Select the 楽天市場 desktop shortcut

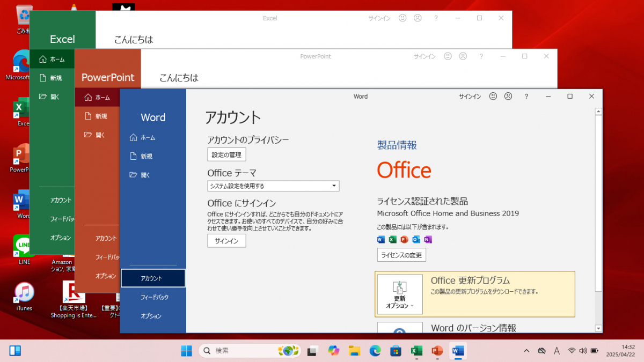(74, 299)
